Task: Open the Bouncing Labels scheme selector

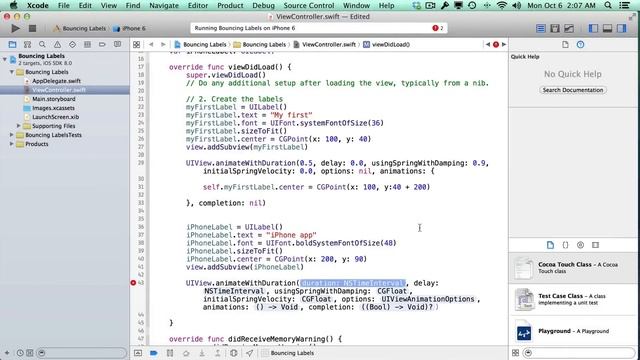Action: click(x=80, y=28)
